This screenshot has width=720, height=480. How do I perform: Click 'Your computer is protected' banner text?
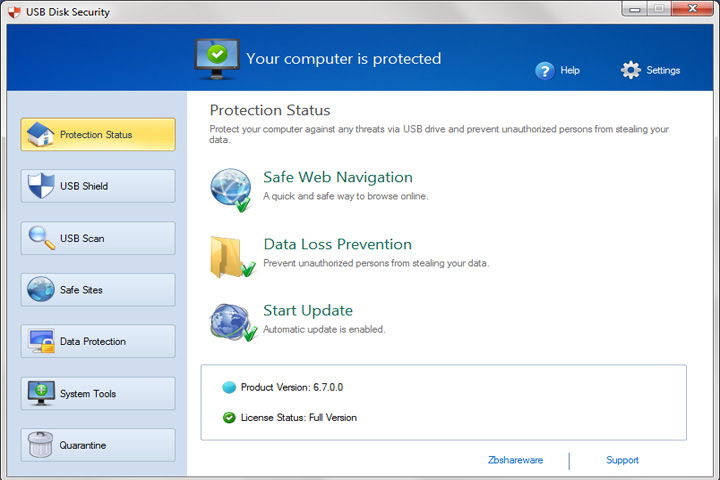[343, 59]
